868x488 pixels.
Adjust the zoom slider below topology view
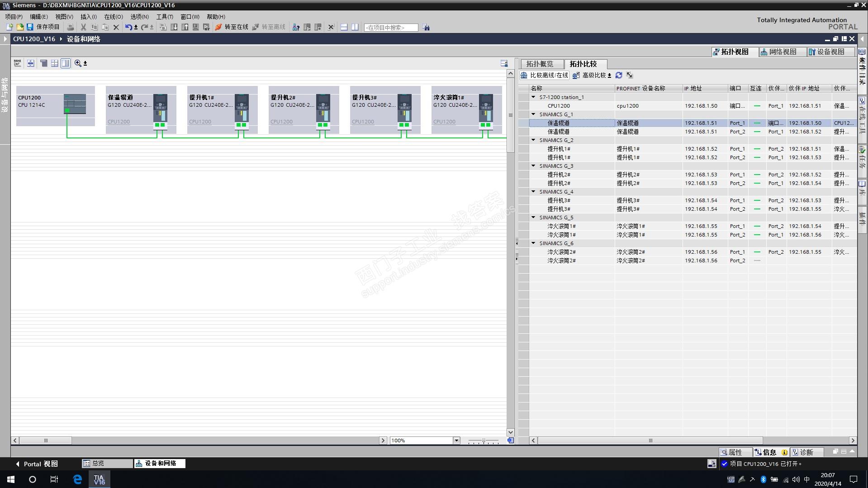pyautogui.click(x=484, y=441)
